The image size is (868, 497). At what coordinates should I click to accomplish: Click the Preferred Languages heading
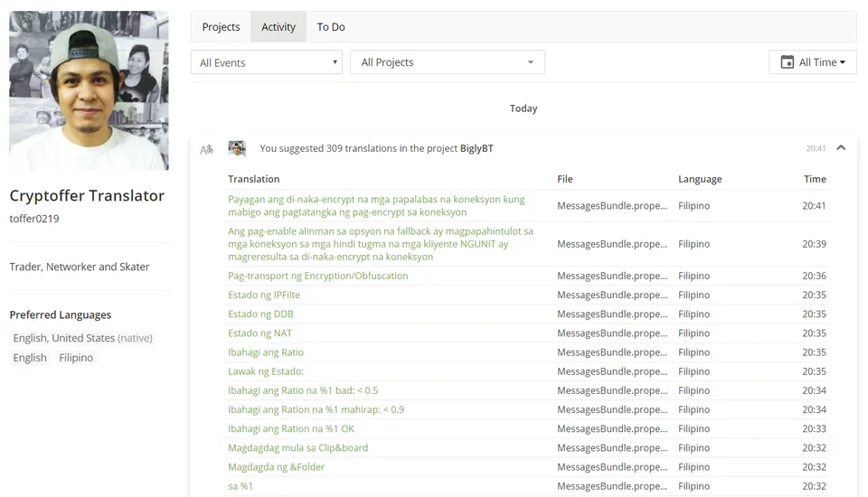[x=61, y=314]
